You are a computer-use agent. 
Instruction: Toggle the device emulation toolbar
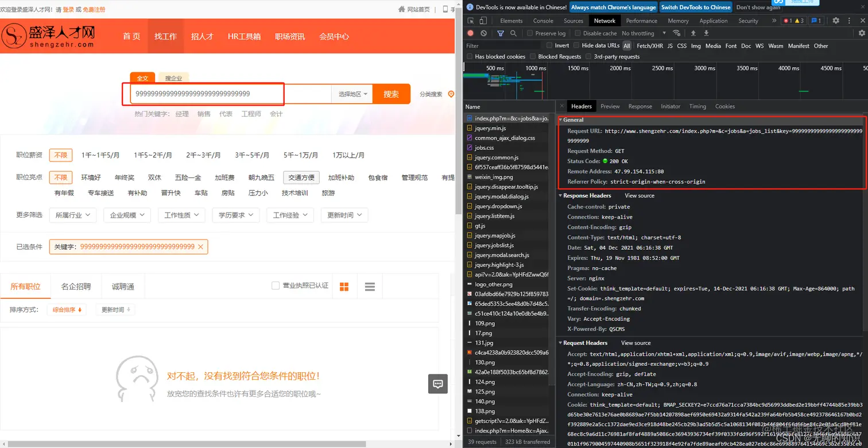click(x=483, y=21)
